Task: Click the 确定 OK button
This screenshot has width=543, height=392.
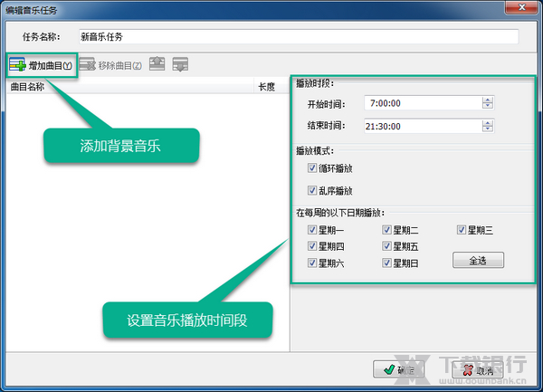Action: click(398, 370)
